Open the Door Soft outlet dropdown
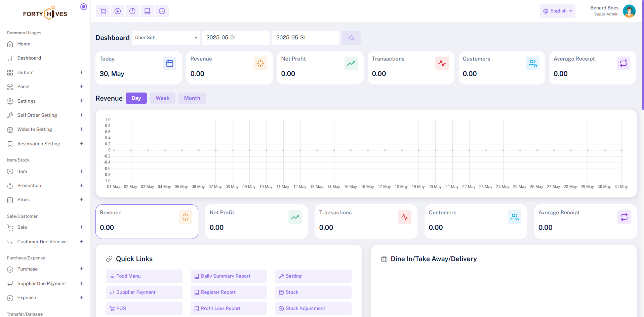The height and width of the screenshot is (317, 644). point(166,38)
